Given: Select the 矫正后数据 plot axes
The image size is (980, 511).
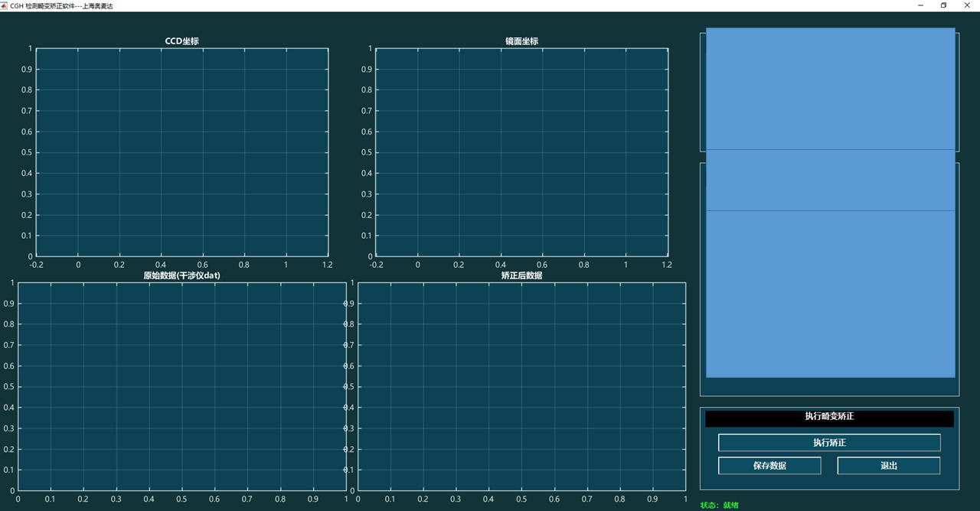Looking at the screenshot, I should tap(521, 386).
